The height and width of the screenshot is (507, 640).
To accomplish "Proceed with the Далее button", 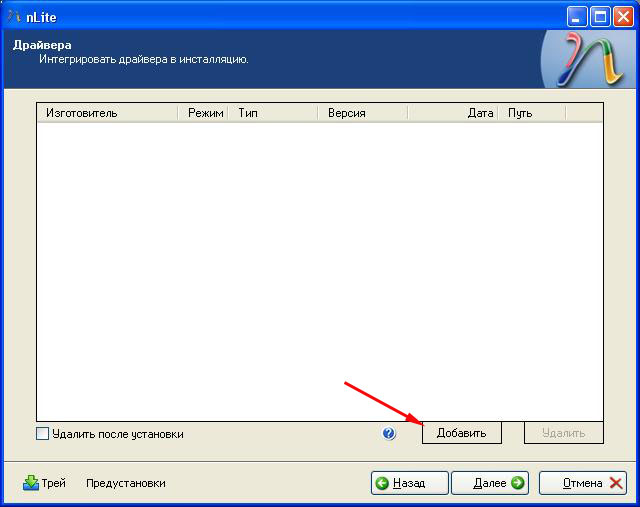I will [490, 483].
